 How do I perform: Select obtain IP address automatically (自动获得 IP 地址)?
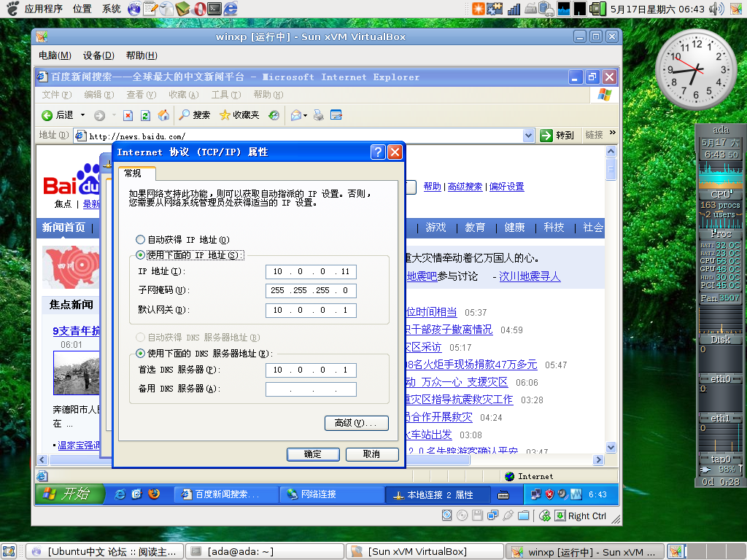140,239
